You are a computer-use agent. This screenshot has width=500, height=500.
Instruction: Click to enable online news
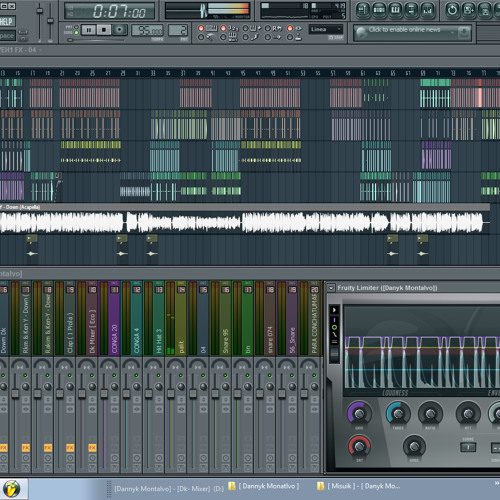pyautogui.click(x=404, y=30)
